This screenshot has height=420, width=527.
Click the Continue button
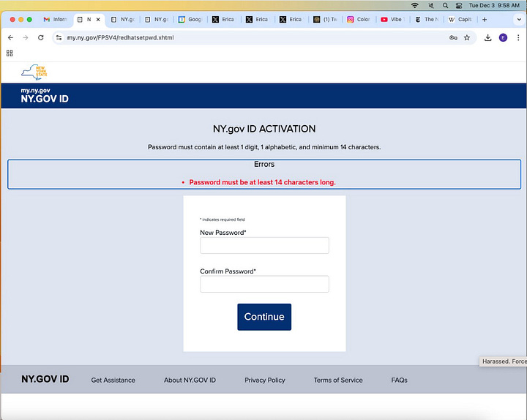(264, 317)
